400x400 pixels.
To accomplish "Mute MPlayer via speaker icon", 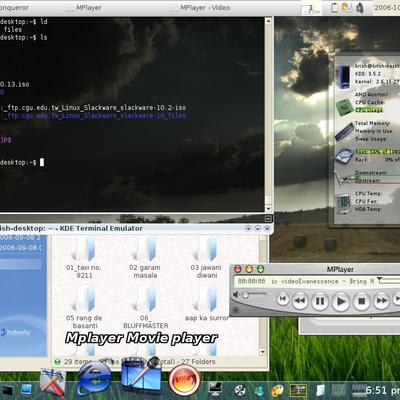I will click(236, 295).
